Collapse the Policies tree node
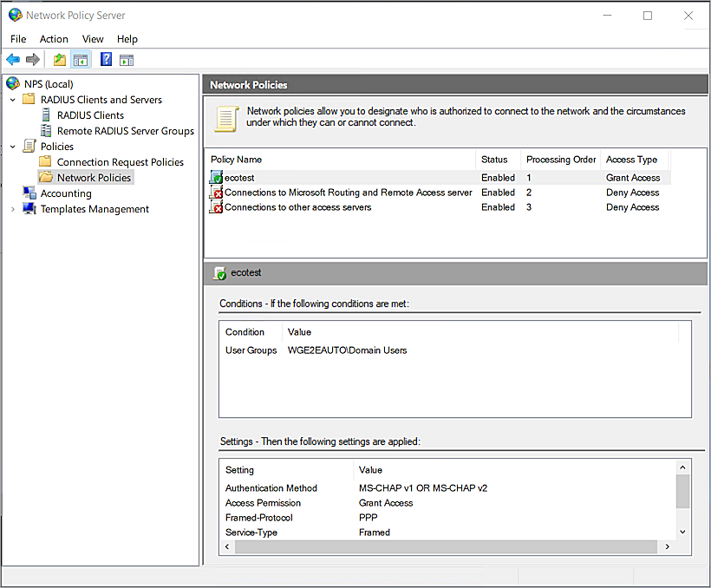 point(13,147)
